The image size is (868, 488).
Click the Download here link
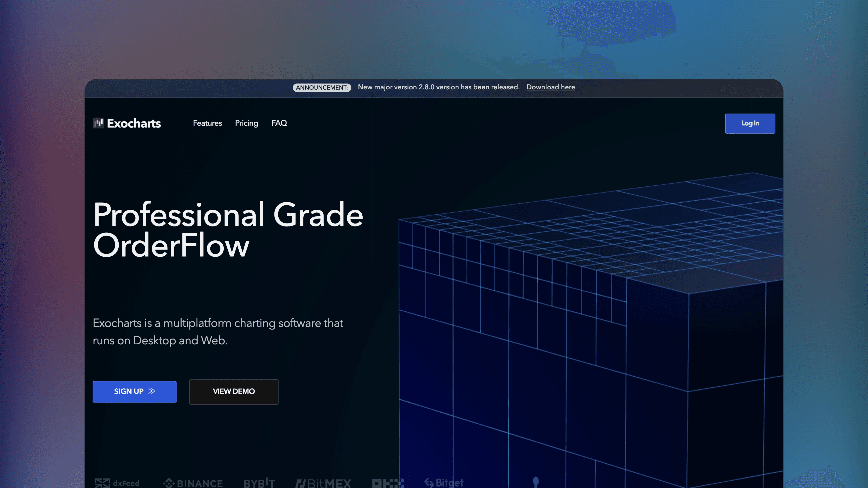[550, 87]
